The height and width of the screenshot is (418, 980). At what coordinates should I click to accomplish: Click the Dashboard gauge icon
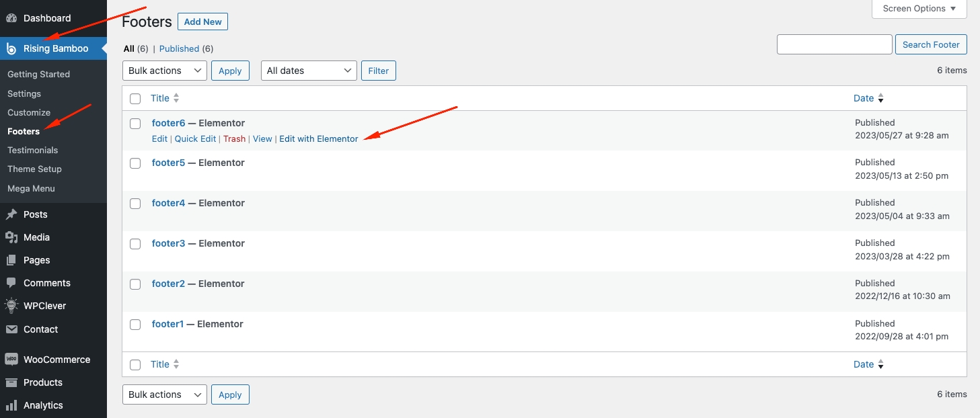[11, 18]
